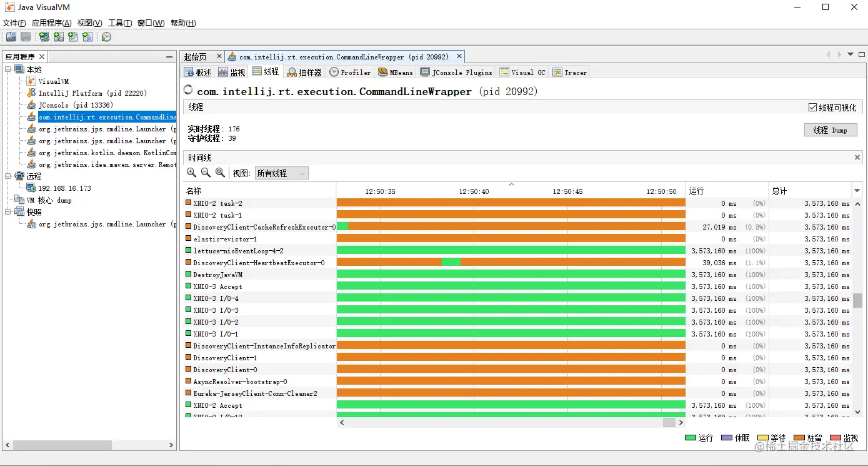The height and width of the screenshot is (466, 868).
Task: Switch to the 概述 tab
Action: click(x=197, y=73)
